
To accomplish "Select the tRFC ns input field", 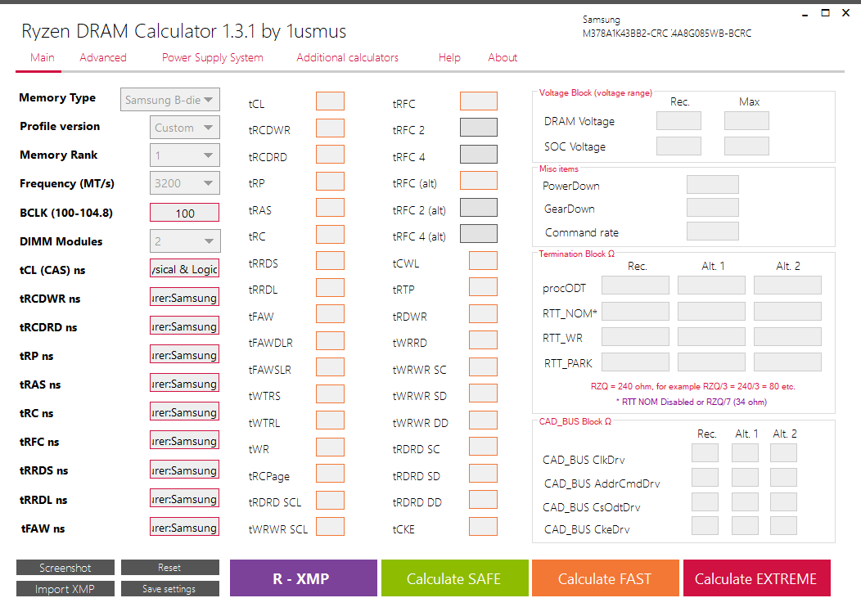I will 184,440.
